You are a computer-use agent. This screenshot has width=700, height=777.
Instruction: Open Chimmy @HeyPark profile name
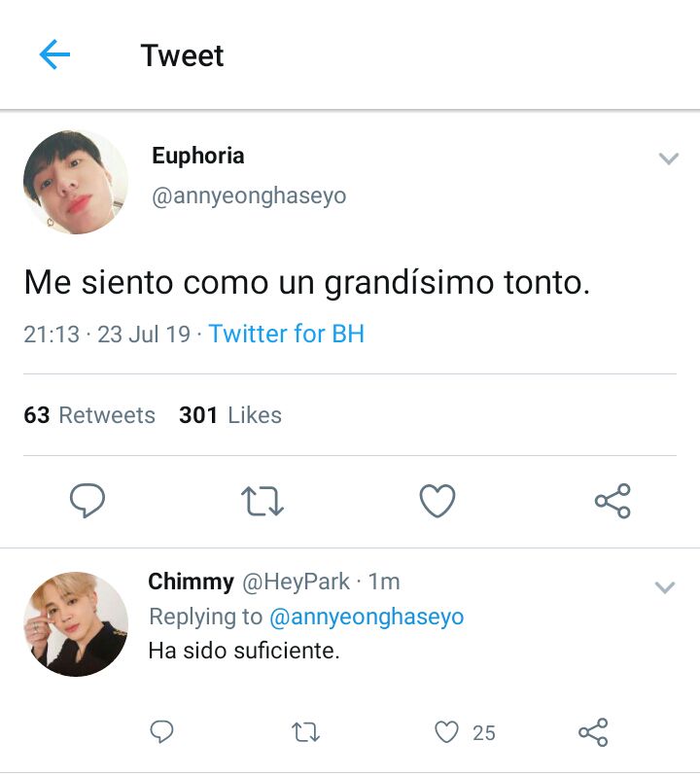coord(249,582)
